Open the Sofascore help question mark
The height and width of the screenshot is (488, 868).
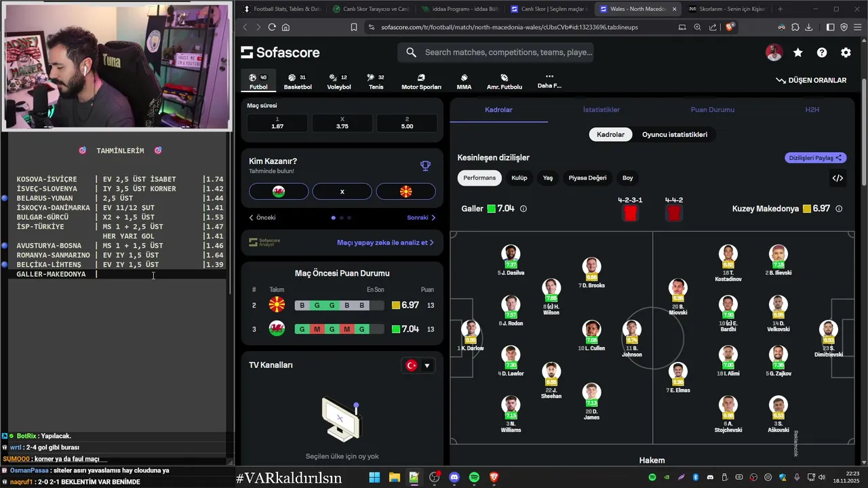click(822, 53)
